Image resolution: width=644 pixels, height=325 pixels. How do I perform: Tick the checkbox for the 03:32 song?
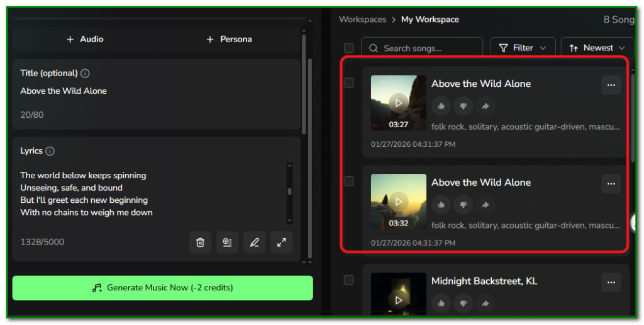point(348,181)
